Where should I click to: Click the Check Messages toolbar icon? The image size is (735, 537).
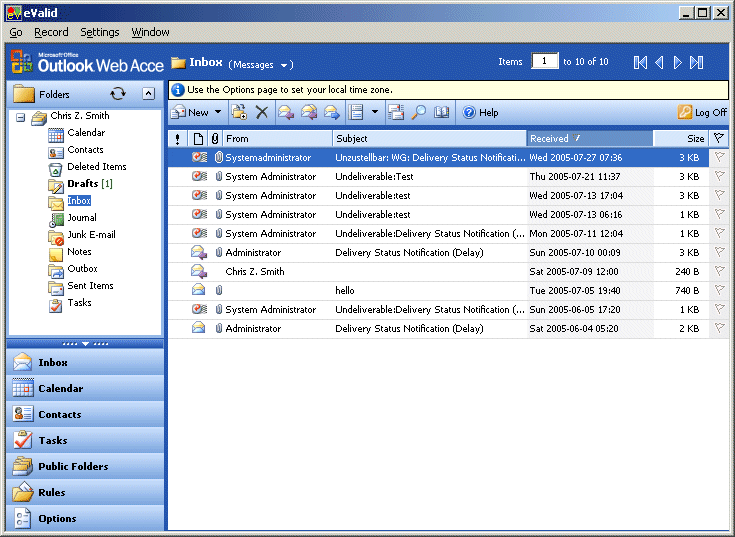(396, 112)
